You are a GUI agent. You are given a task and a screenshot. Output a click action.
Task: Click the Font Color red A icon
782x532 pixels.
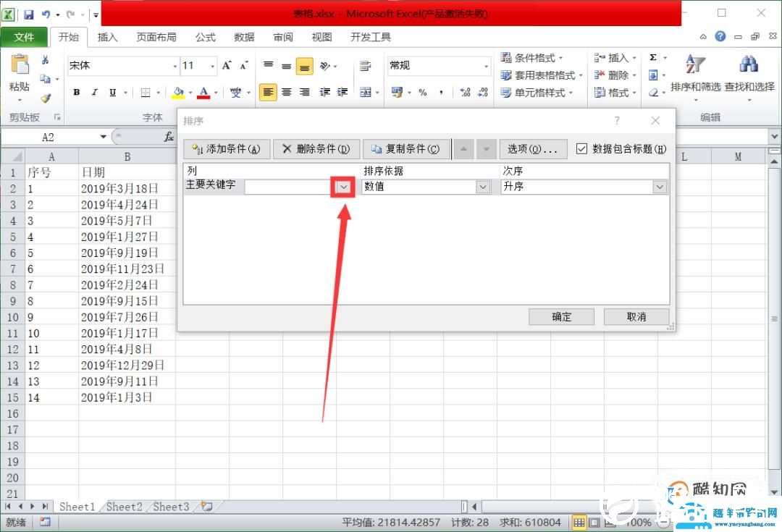(x=203, y=92)
